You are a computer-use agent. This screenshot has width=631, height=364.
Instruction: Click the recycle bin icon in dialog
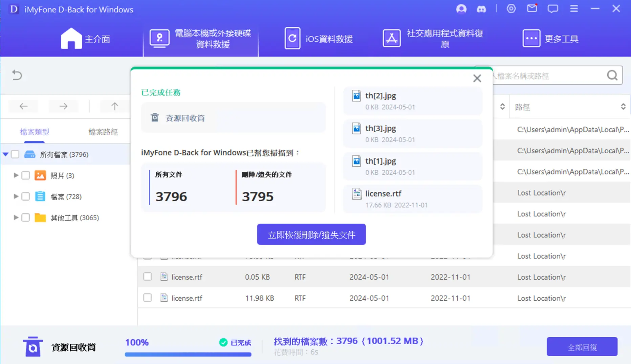(155, 118)
